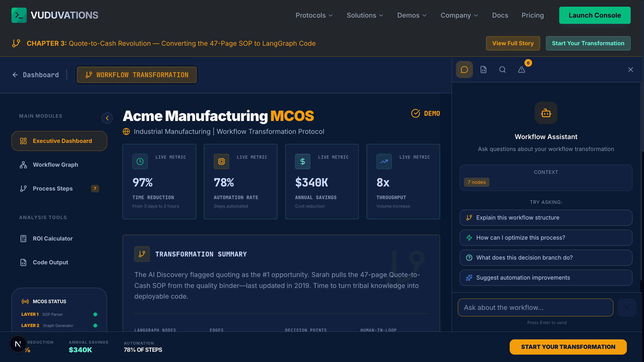Close the Workflow Assistant panel
Image resolution: width=644 pixels, height=362 pixels.
(x=630, y=70)
